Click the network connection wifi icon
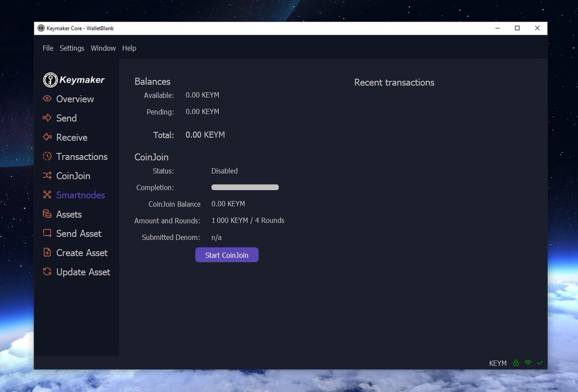The width and height of the screenshot is (578, 392). coord(528,363)
